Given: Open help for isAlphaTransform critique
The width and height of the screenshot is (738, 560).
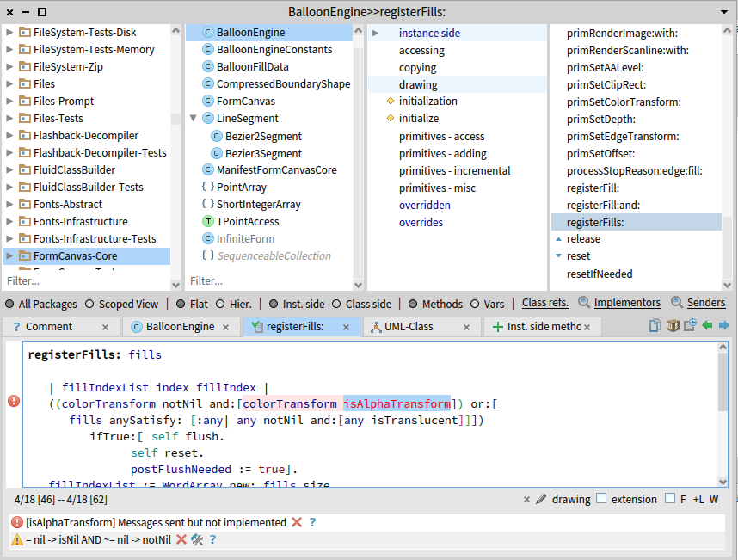Looking at the screenshot, I should coord(312,522).
